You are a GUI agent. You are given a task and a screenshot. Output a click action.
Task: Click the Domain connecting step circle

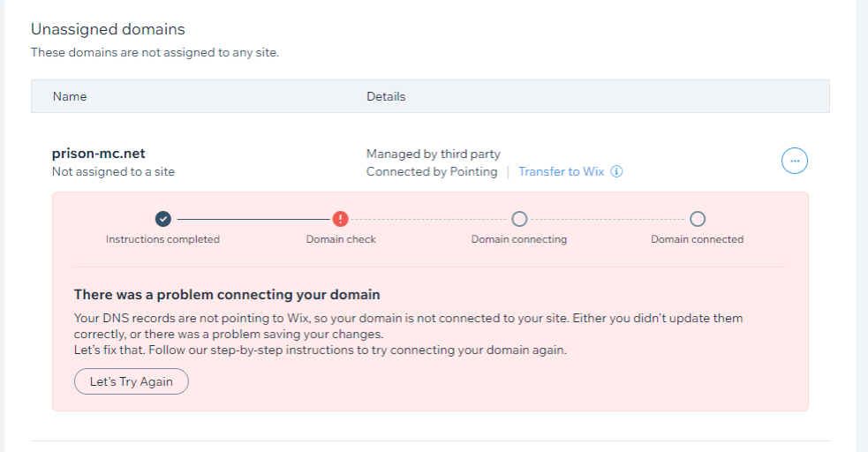(x=519, y=219)
